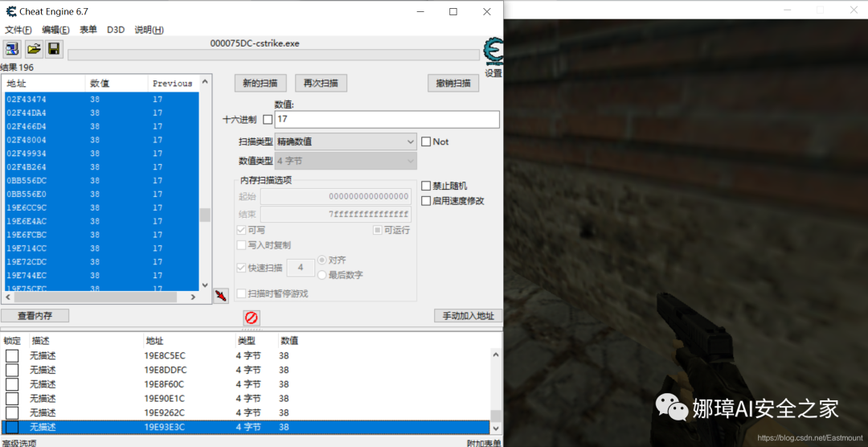Toggle the 快速扫描 checkbox
The width and height of the screenshot is (868, 447).
[x=241, y=268]
